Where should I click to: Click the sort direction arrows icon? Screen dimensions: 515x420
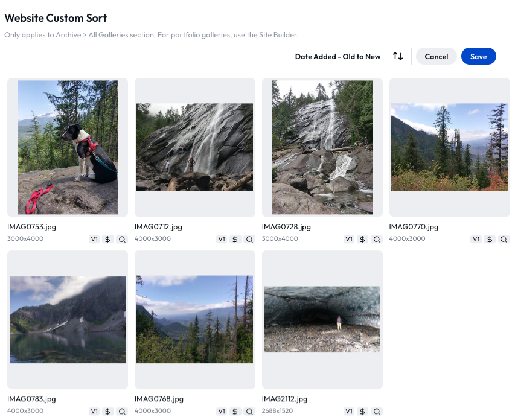coord(398,56)
